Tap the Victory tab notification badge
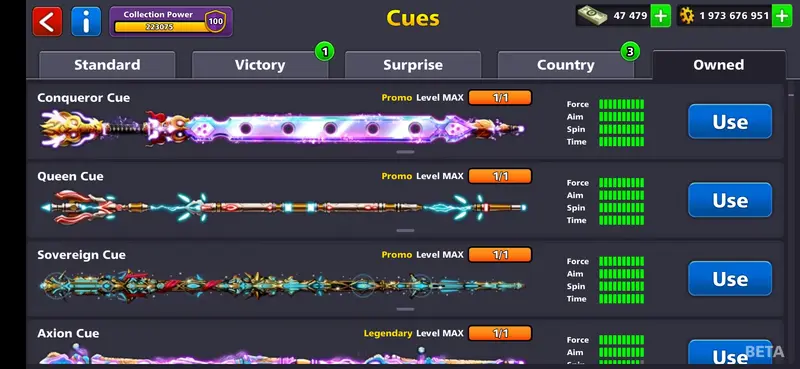800x369 pixels. coord(325,51)
